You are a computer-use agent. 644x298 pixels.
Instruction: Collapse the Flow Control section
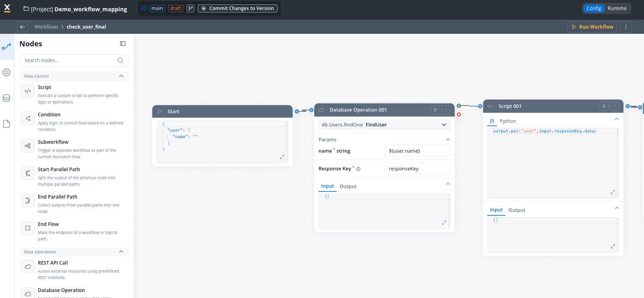121,76
